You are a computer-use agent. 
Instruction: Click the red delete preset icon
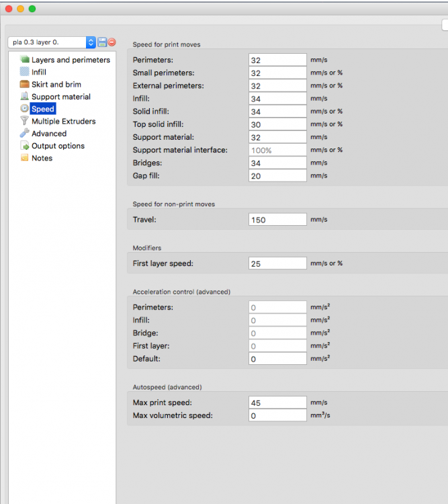[111, 42]
